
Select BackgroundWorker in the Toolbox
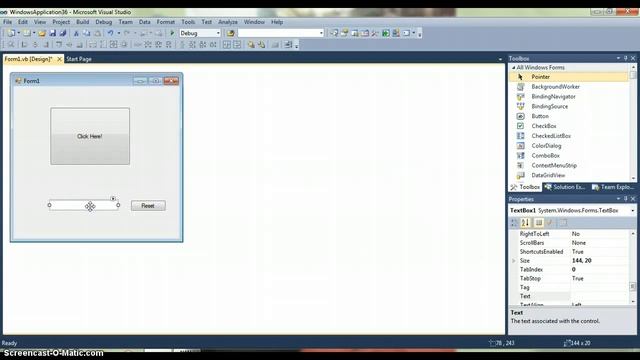point(569,87)
